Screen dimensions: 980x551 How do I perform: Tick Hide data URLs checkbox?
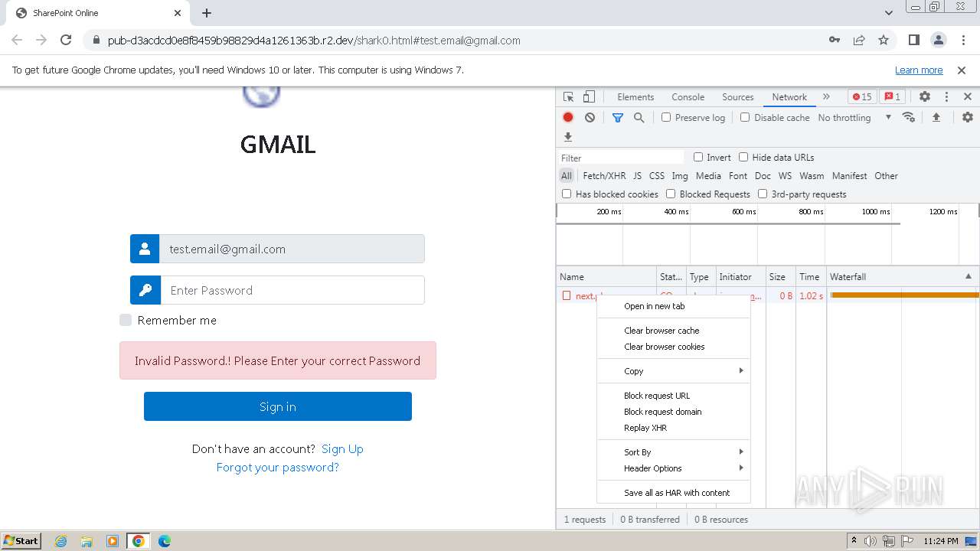point(743,157)
